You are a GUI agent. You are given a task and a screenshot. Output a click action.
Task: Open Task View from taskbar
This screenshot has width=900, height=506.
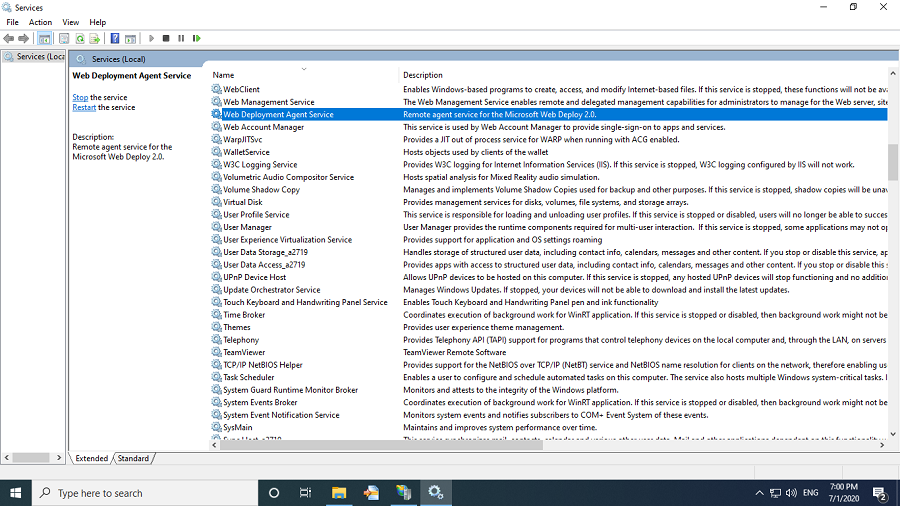305,493
